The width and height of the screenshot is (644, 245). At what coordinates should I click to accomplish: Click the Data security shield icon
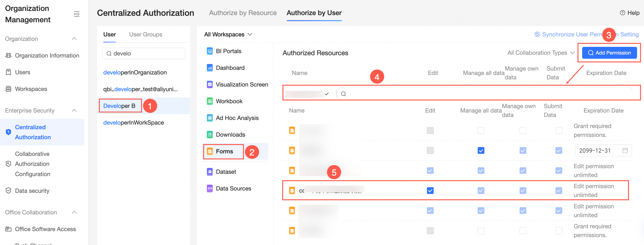pos(9,191)
